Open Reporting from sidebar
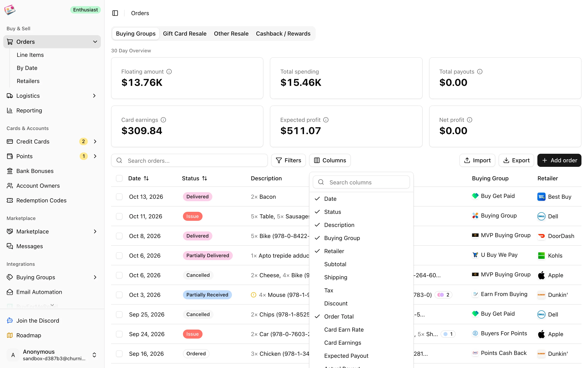Viewport: 588px width, 368px height. click(x=29, y=110)
